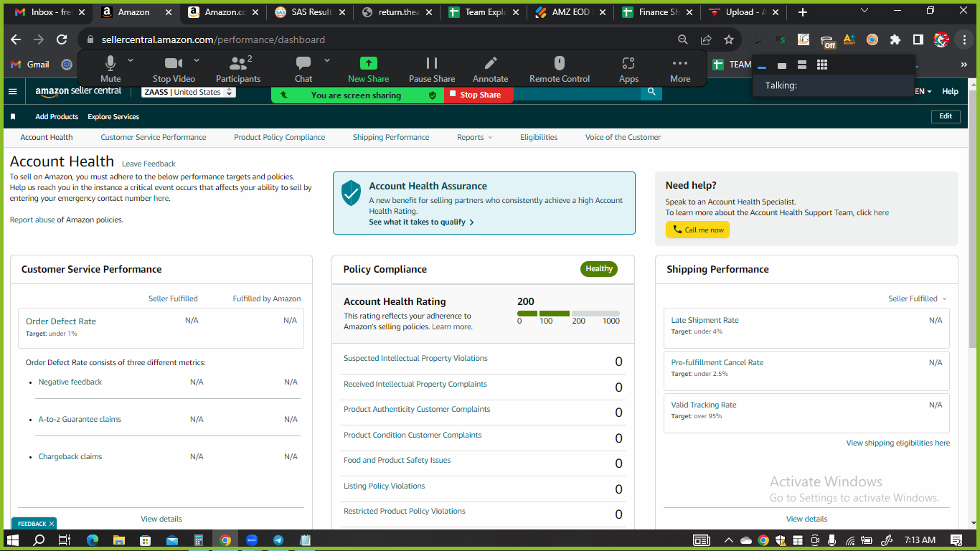Minimize the Zoom video panel view

click(x=762, y=66)
